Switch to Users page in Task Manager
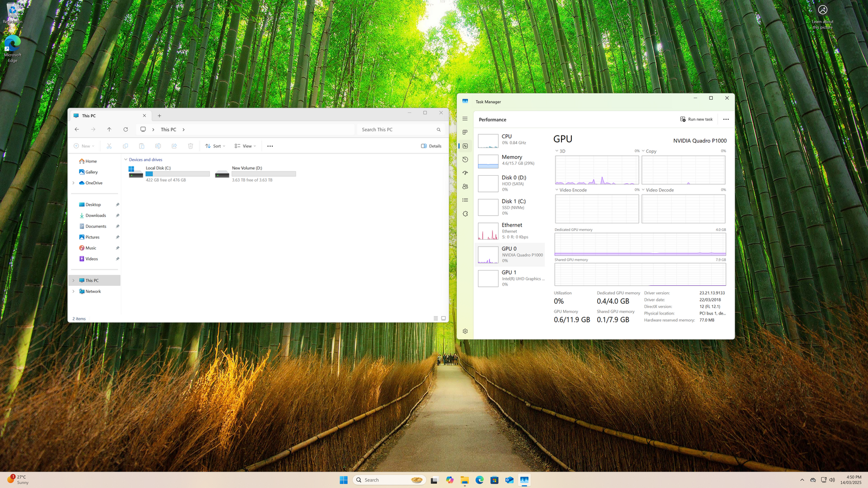 (x=465, y=187)
